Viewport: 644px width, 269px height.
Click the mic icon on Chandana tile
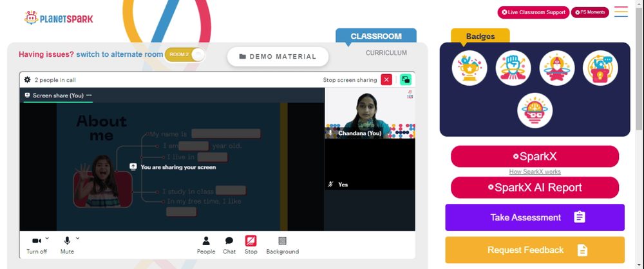tap(330, 134)
